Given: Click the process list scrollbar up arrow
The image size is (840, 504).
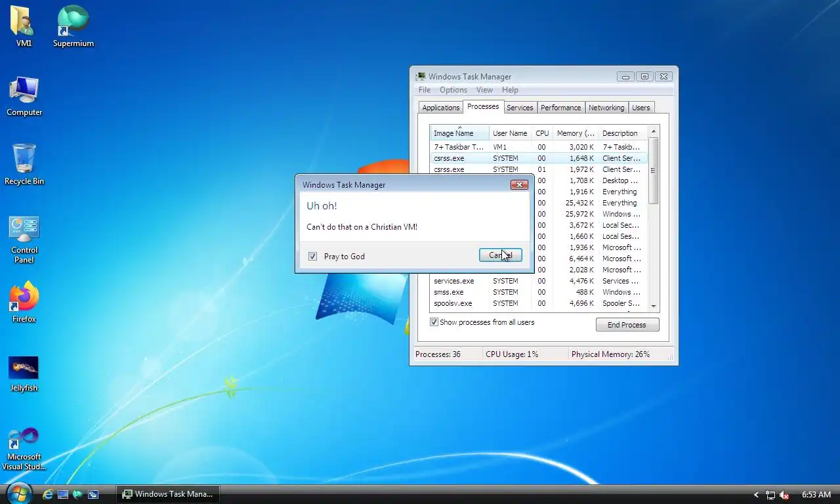Looking at the screenshot, I should click(653, 132).
